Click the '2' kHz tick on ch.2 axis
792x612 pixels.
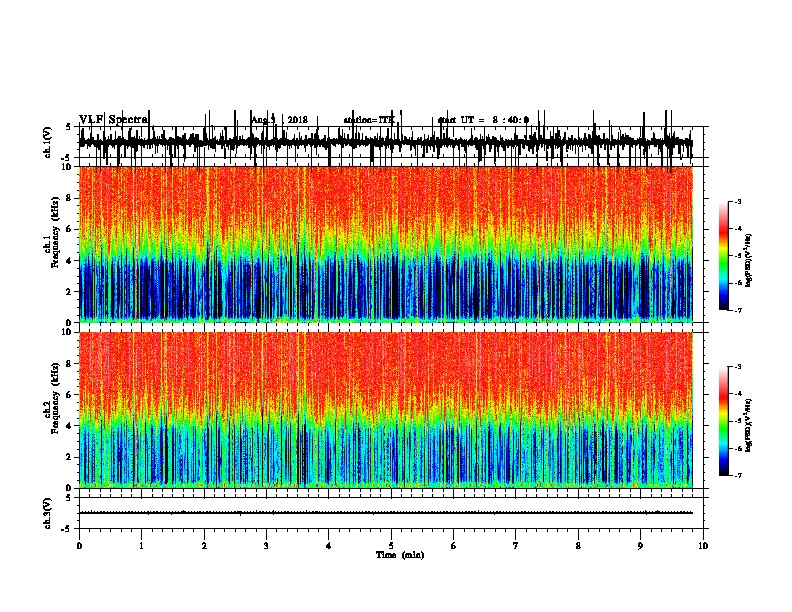tap(70, 457)
